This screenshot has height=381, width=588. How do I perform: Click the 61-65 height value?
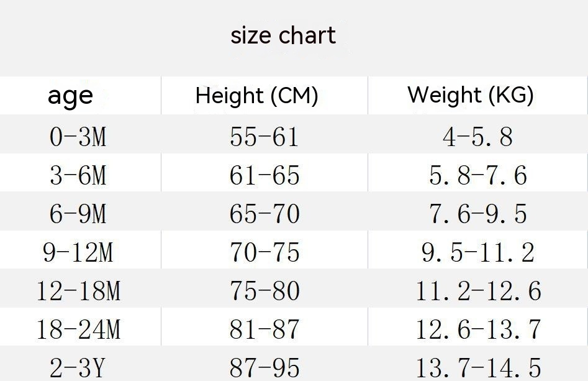pyautogui.click(x=265, y=175)
